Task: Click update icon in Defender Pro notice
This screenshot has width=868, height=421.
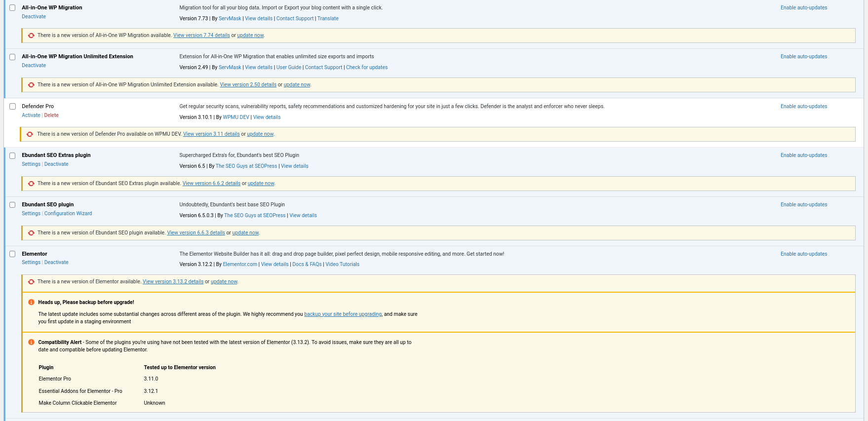Action: [x=30, y=134]
